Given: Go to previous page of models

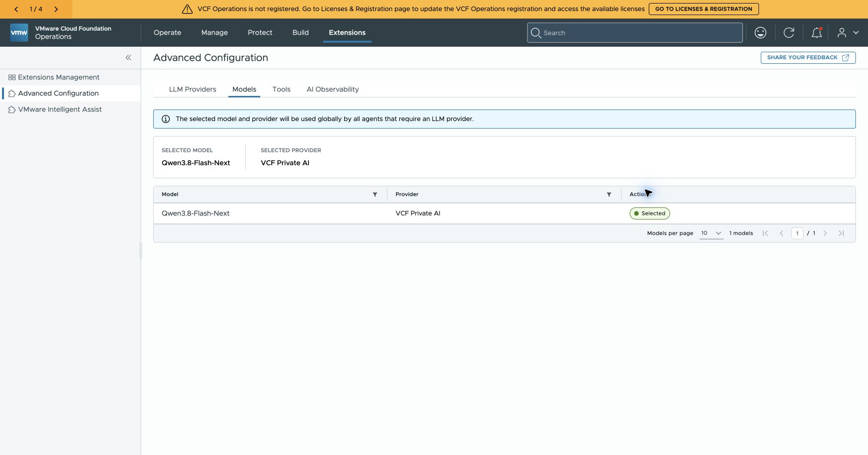Looking at the screenshot, I should pyautogui.click(x=781, y=233).
